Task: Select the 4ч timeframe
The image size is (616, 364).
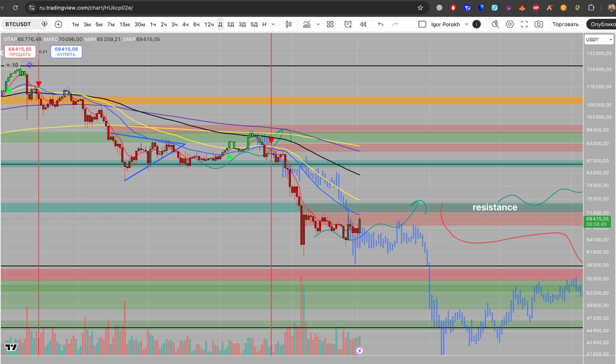Action: click(185, 25)
